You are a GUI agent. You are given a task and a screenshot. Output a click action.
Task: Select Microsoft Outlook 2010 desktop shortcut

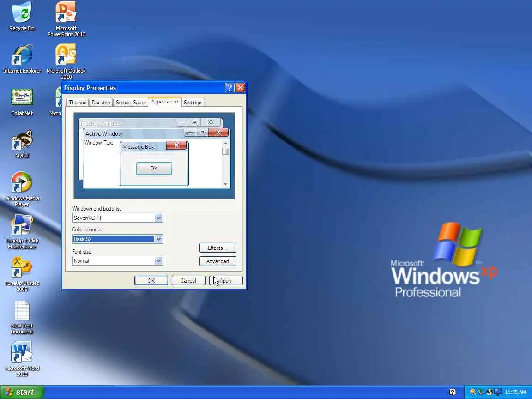tap(66, 61)
